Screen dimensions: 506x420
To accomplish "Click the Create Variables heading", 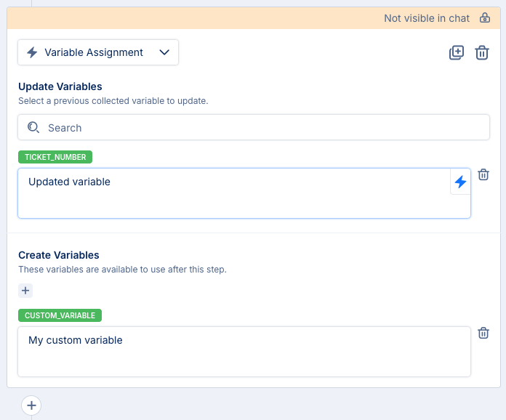I will tap(59, 255).
